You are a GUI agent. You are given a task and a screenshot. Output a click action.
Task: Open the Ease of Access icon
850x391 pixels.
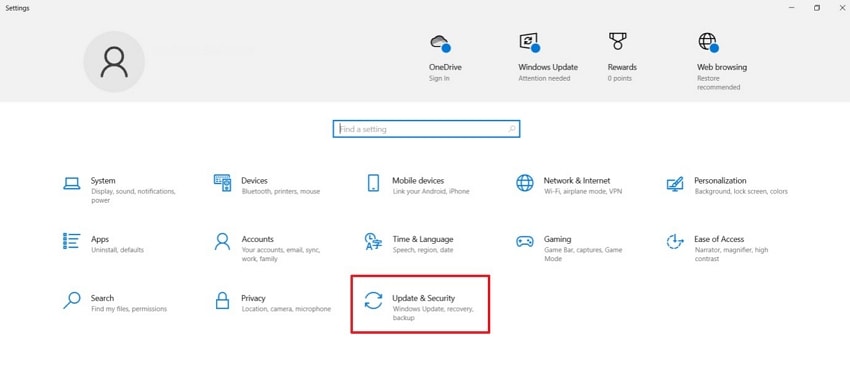pyautogui.click(x=675, y=241)
